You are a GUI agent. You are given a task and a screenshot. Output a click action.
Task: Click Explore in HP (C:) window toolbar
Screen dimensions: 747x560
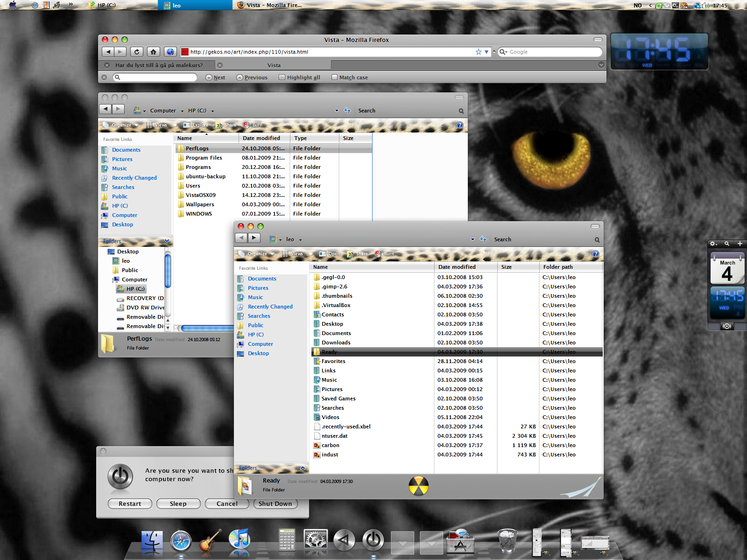(x=196, y=125)
